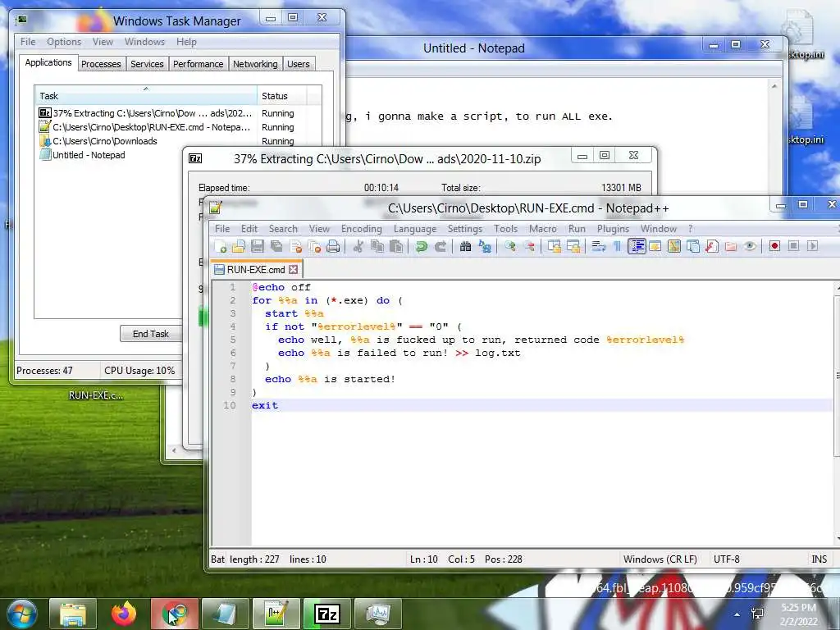
Task: Click the New file icon in Notepad++ toolbar
Action: pyautogui.click(x=220, y=246)
